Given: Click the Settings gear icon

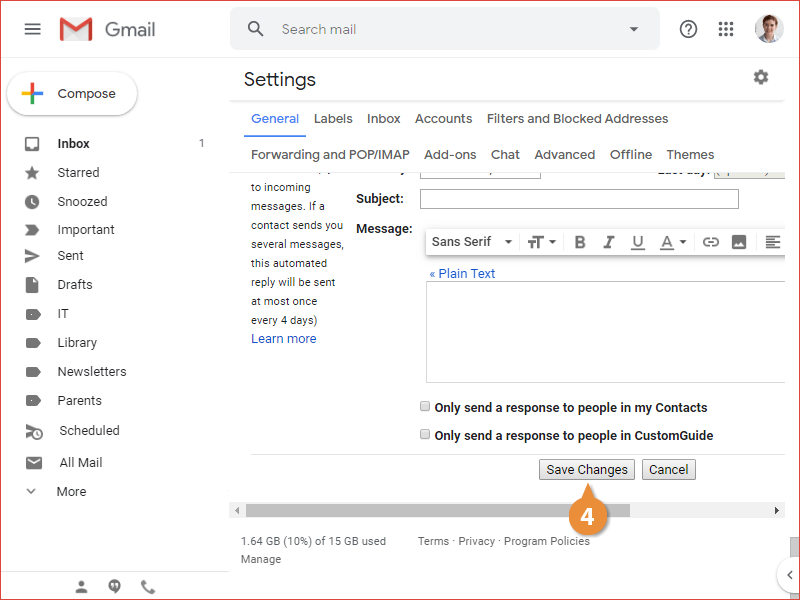Looking at the screenshot, I should click(761, 77).
